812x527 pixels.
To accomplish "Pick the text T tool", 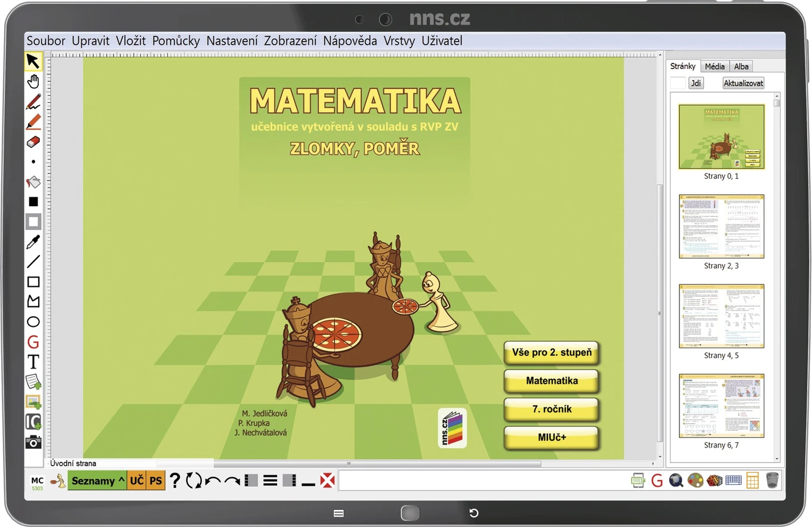I will pyautogui.click(x=33, y=362).
